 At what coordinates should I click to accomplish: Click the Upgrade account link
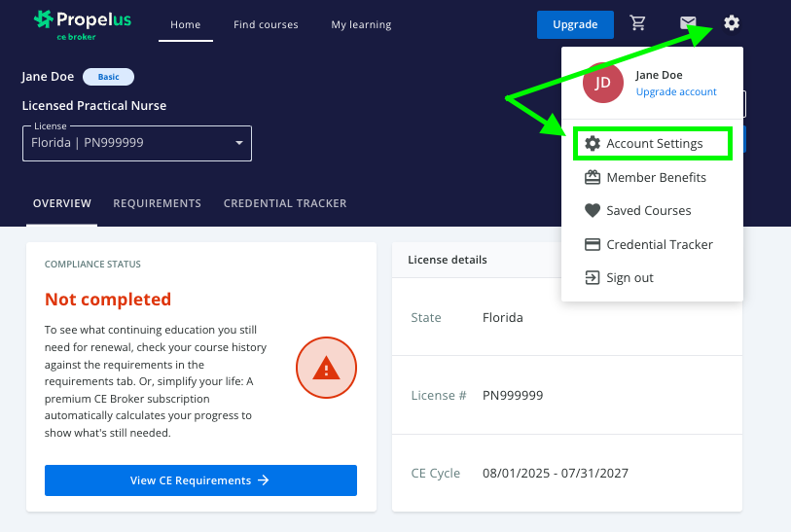pyautogui.click(x=676, y=91)
